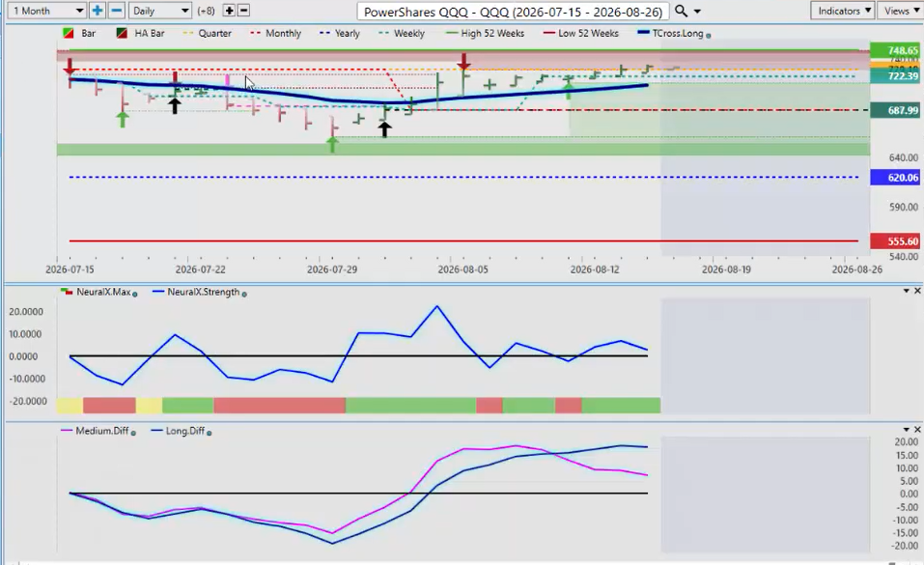Image resolution: width=924 pixels, height=565 pixels.
Task: Click the blue minus time-range button
Action: 117,11
